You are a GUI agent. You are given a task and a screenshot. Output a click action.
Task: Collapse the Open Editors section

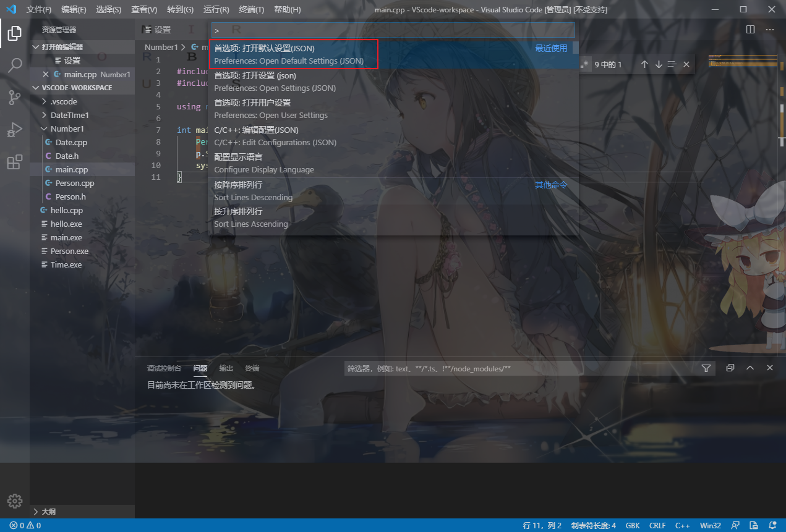point(82,47)
